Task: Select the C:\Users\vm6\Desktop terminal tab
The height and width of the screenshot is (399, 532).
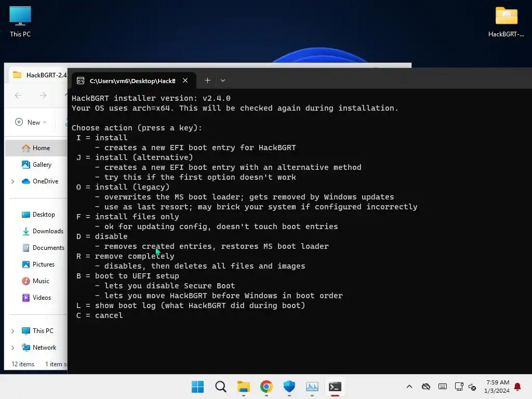Action: [x=134, y=81]
